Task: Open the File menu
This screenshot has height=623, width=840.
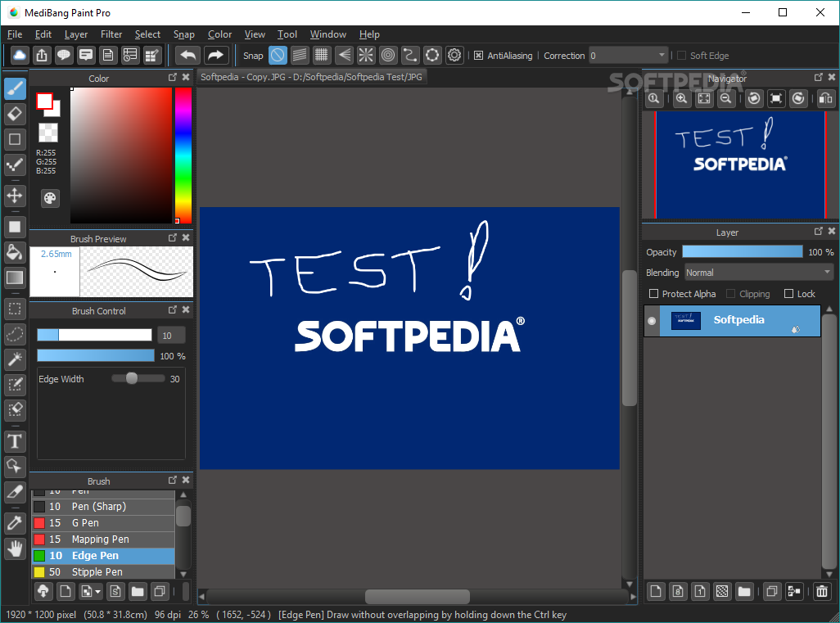Action: [x=15, y=34]
